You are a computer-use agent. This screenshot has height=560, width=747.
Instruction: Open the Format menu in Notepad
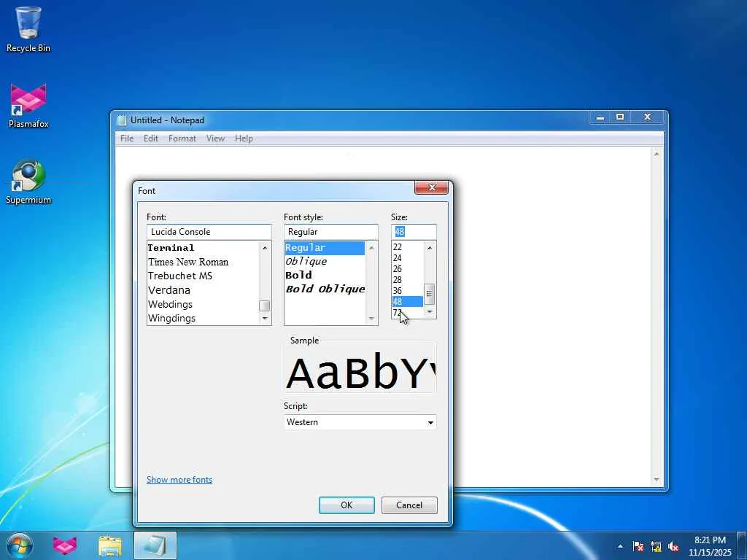coord(182,139)
